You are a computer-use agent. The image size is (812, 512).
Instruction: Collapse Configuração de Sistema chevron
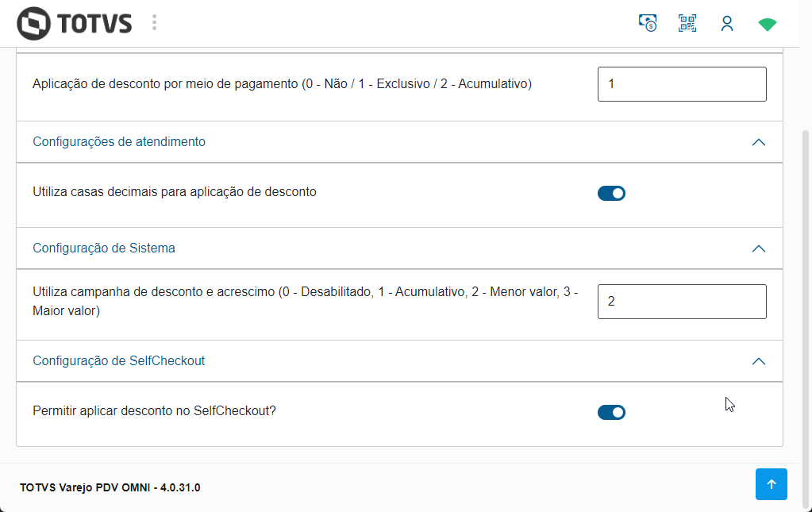coord(758,248)
